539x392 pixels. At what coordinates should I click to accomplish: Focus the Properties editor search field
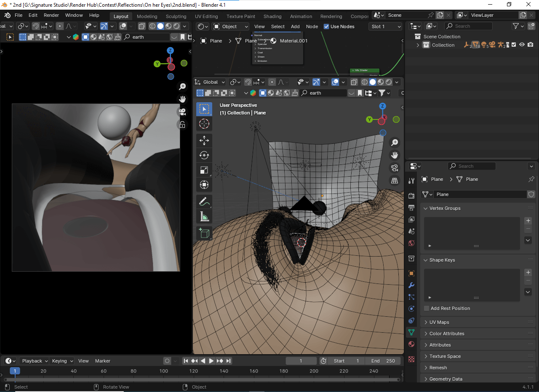coord(472,166)
